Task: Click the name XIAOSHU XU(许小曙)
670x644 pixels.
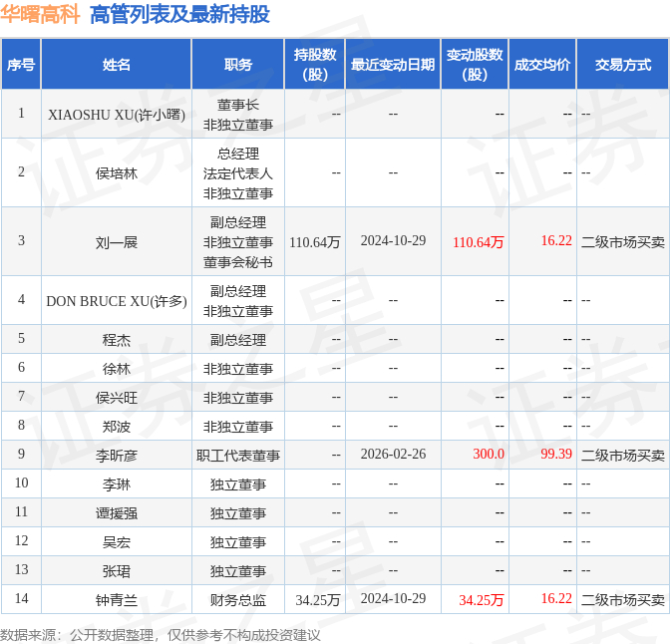Action: (117, 115)
